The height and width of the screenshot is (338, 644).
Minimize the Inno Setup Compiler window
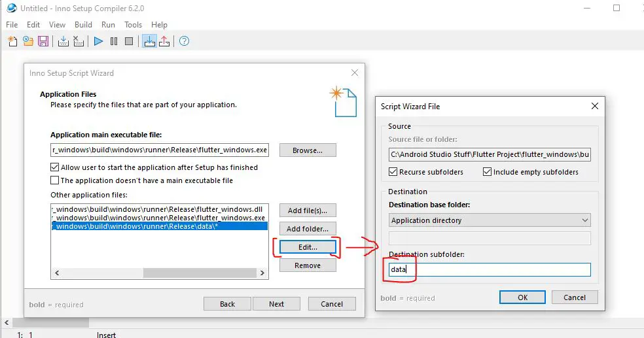(x=587, y=8)
